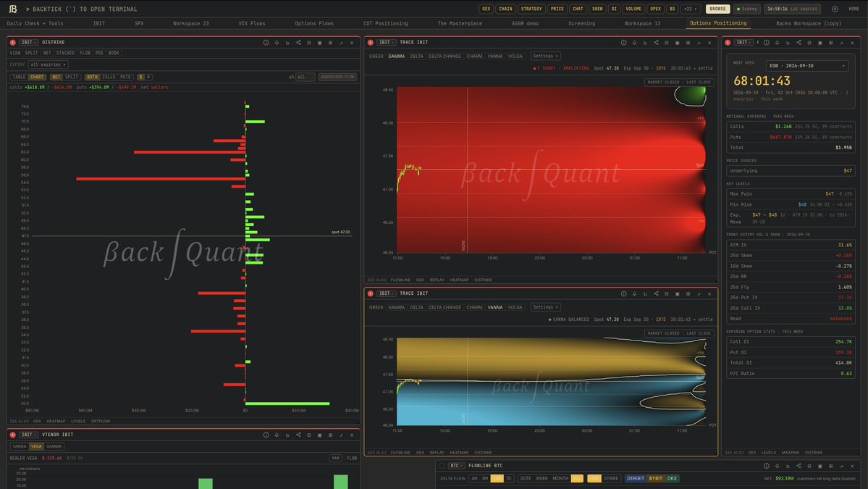This screenshot has width=868, height=489.
Task: Open Settings dropdown in top TRACE panel
Action: click(545, 56)
